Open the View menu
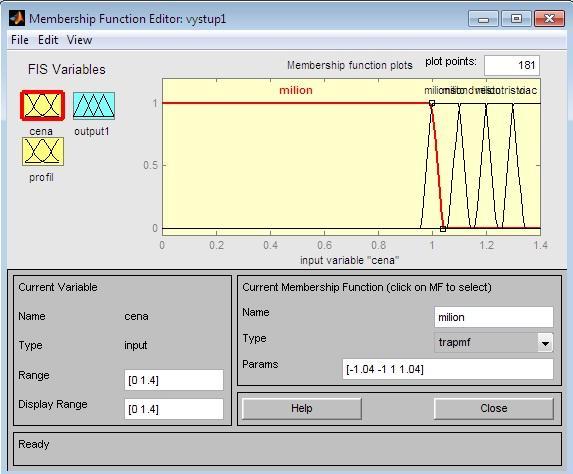The image size is (573, 474). coord(79,40)
